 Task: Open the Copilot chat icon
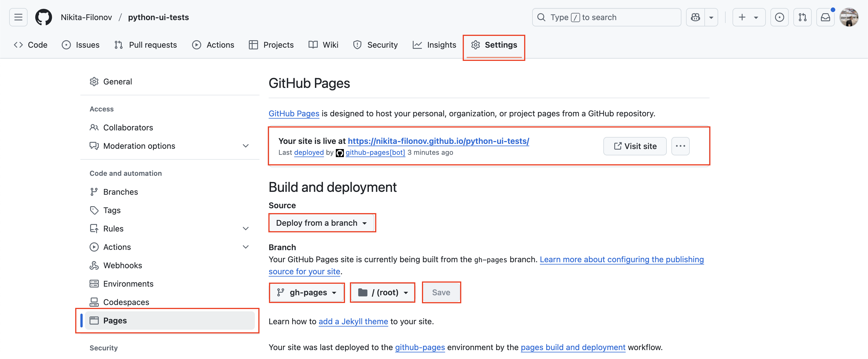click(x=695, y=17)
